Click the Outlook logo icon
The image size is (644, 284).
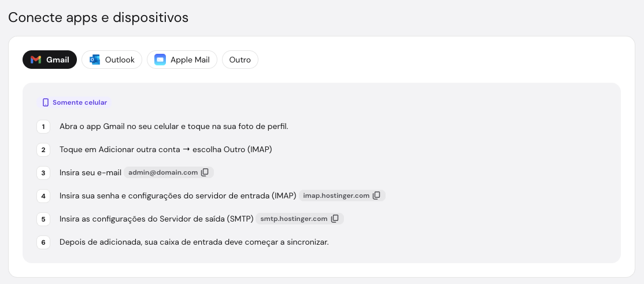(x=95, y=60)
